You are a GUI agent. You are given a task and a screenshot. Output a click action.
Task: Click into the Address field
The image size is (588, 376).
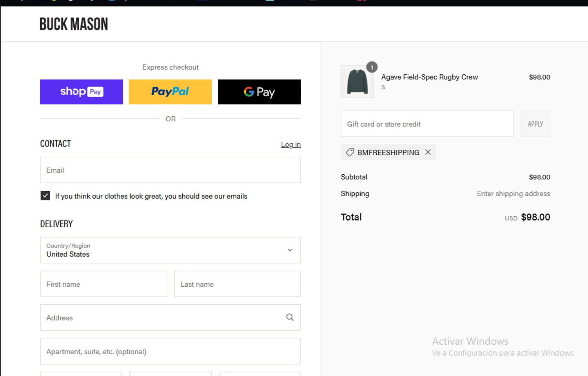[x=171, y=318]
